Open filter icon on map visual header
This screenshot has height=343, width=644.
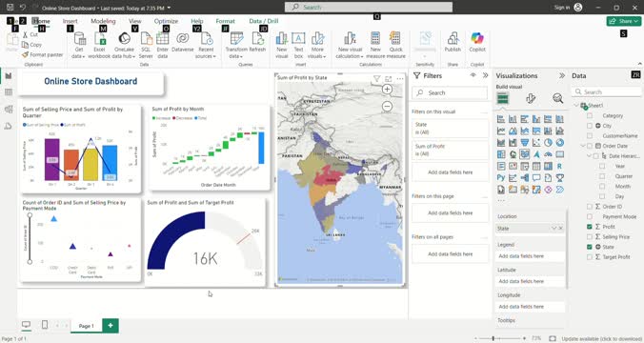(x=376, y=78)
